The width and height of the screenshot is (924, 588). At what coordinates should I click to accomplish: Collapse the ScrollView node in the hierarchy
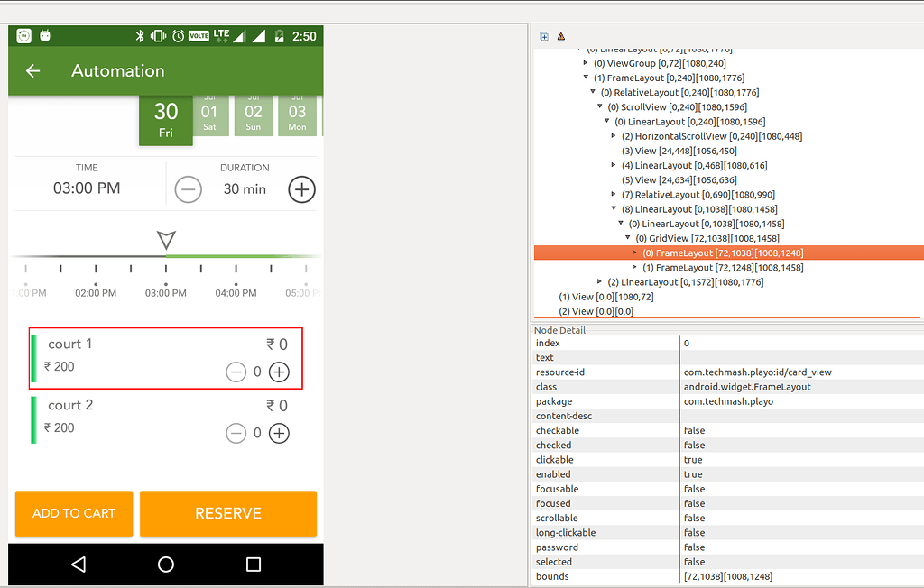click(x=599, y=106)
